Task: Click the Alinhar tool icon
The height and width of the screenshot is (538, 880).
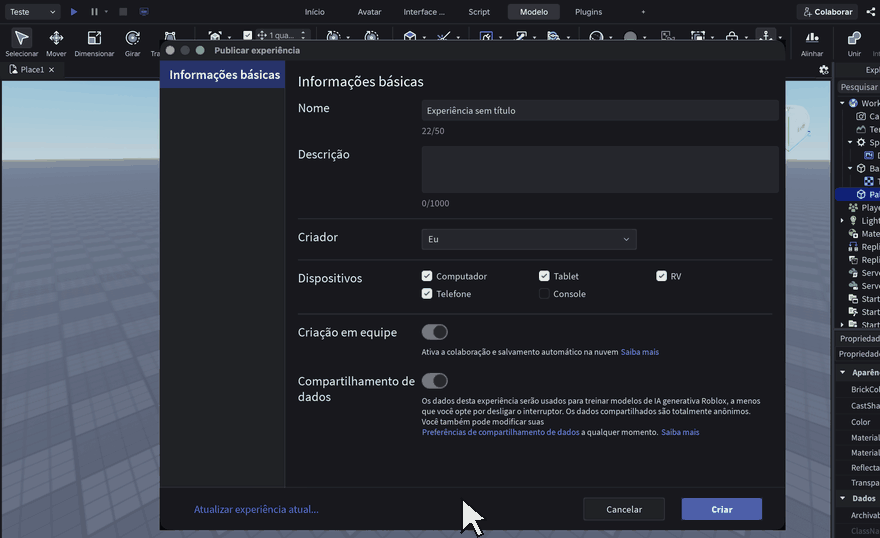Action: coord(812,38)
